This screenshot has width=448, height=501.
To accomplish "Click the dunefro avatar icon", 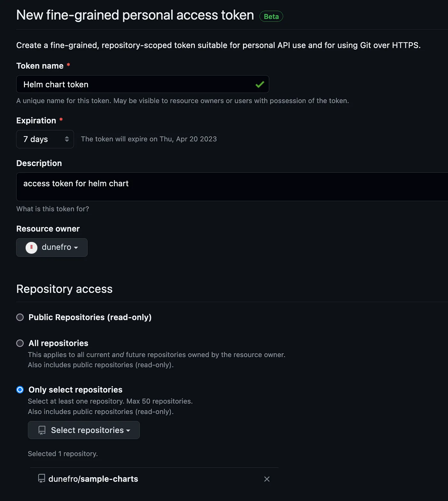I will click(x=31, y=247).
